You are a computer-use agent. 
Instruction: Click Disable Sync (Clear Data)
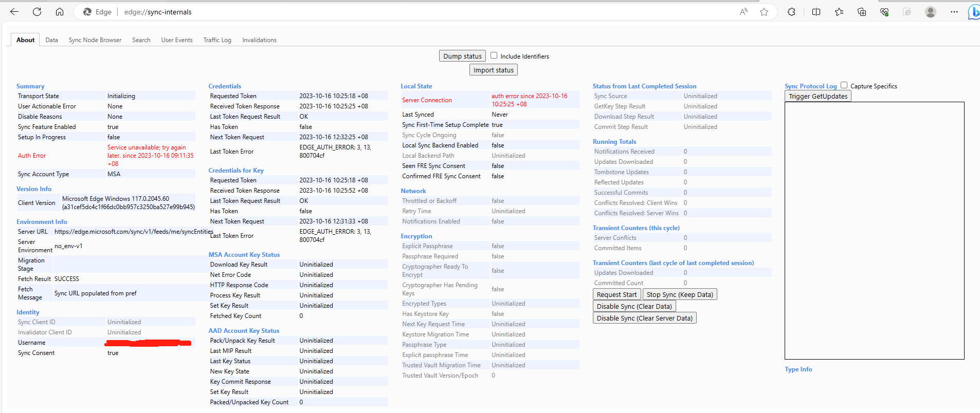(634, 306)
